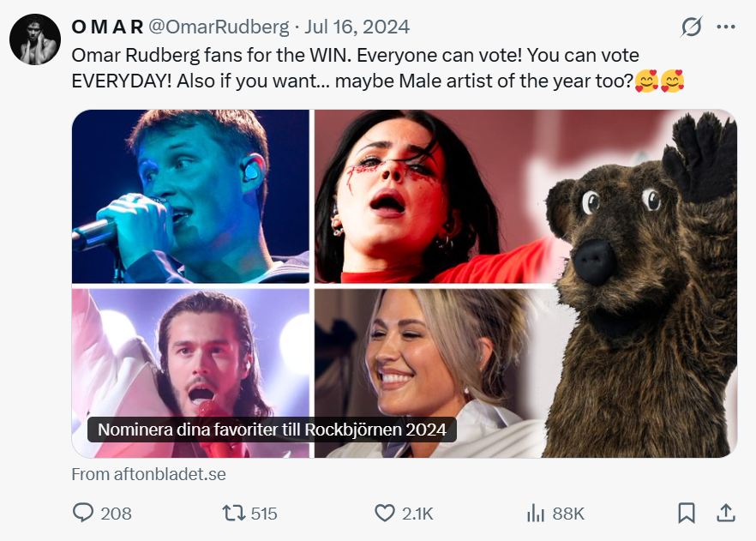Image resolution: width=756 pixels, height=541 pixels.
Task: Open the view analytics bar chart icon
Action: pos(536,513)
